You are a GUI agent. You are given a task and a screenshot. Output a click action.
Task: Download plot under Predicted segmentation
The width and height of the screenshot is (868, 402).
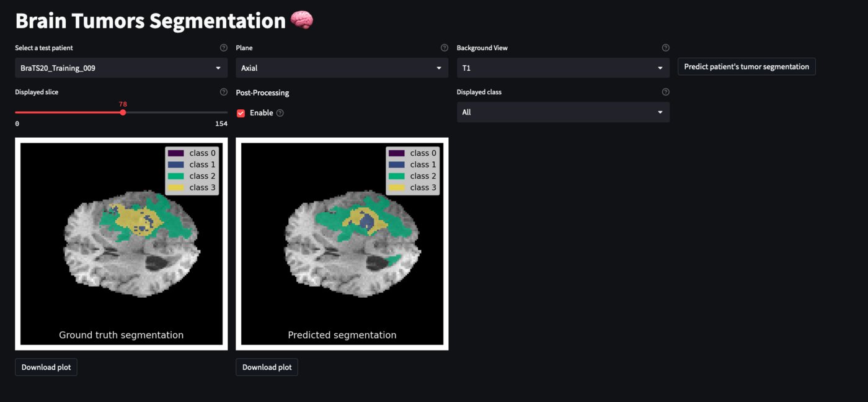click(267, 367)
